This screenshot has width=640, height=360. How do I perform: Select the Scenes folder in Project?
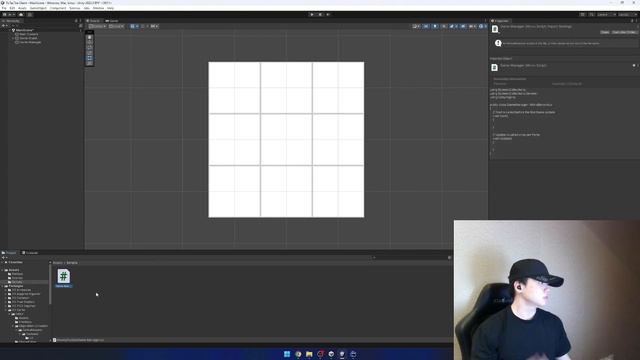(17, 278)
